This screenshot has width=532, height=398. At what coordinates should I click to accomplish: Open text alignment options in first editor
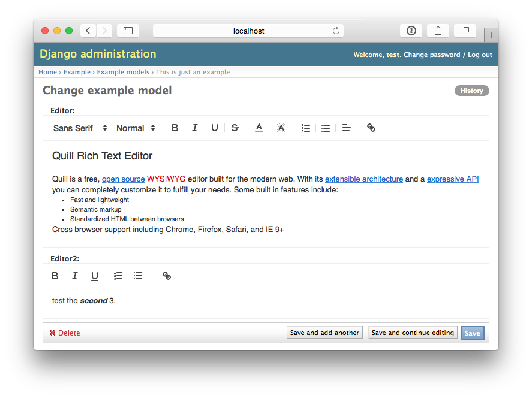pos(347,128)
